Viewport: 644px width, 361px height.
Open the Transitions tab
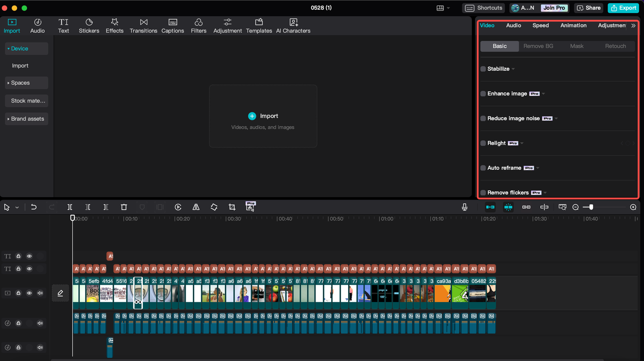pyautogui.click(x=143, y=26)
